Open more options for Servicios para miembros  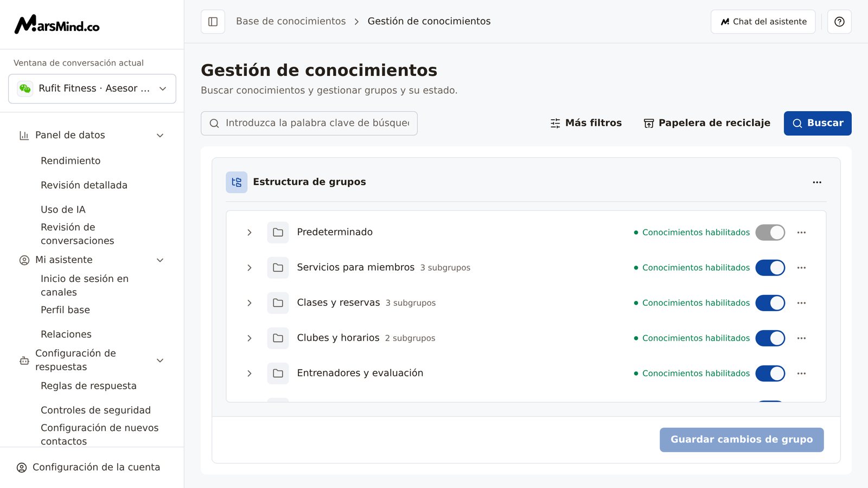pos(801,268)
